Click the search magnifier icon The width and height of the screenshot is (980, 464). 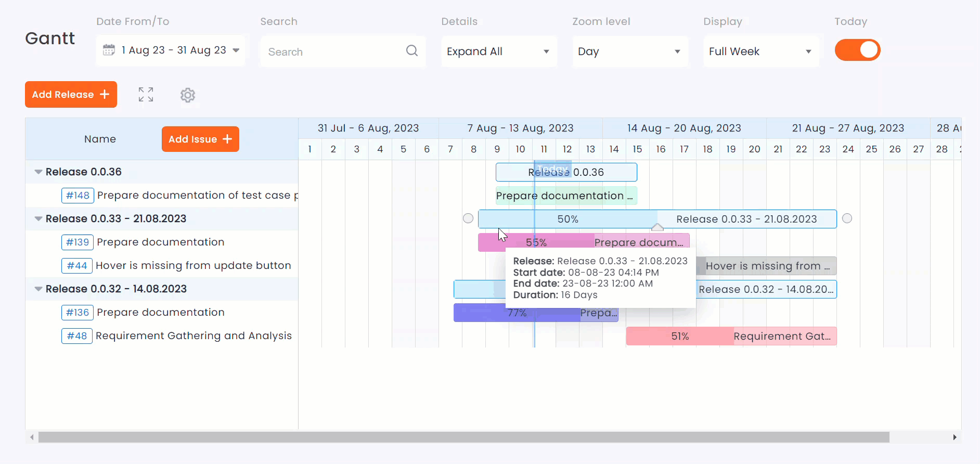411,50
